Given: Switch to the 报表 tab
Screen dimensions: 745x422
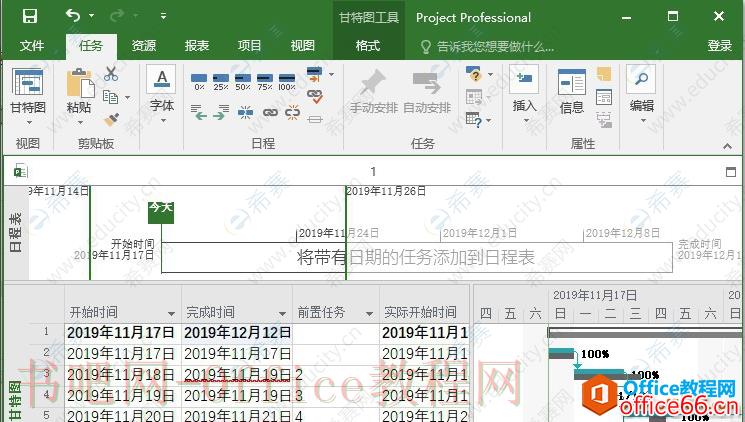Looking at the screenshot, I should 197,46.
